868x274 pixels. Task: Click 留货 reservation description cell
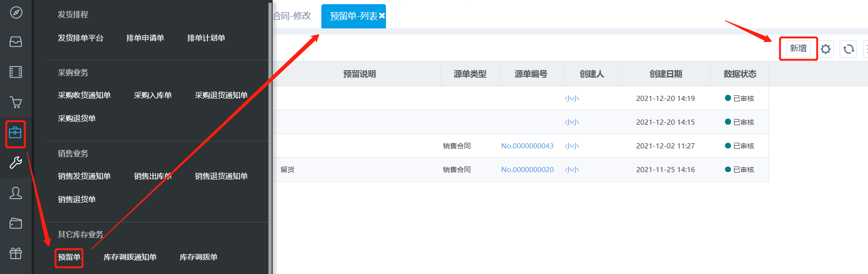click(x=287, y=170)
